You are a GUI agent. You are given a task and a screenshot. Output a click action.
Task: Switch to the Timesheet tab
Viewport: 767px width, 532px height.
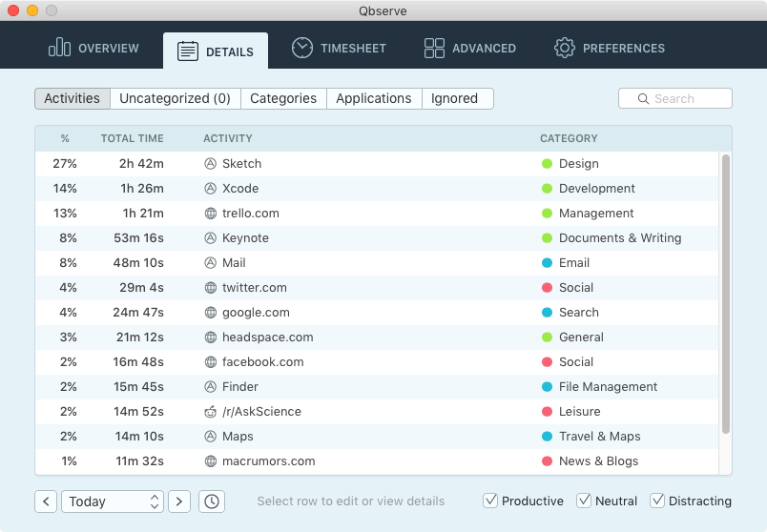(339, 48)
